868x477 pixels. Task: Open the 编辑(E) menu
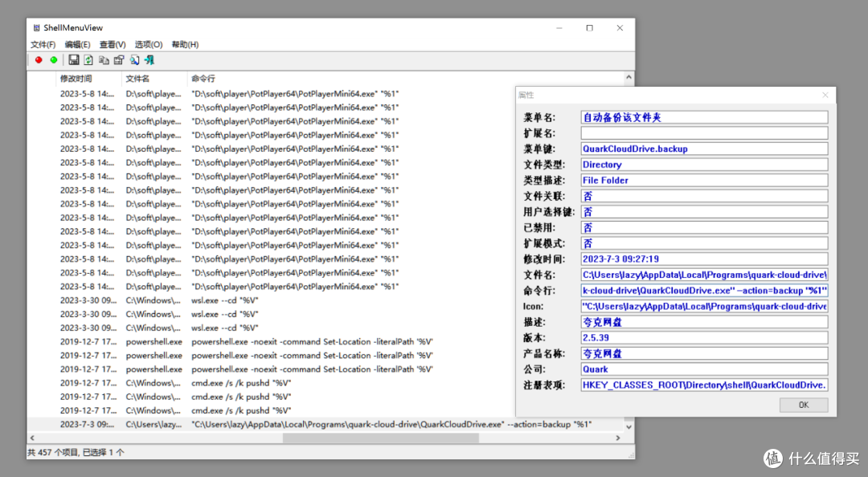(x=77, y=44)
